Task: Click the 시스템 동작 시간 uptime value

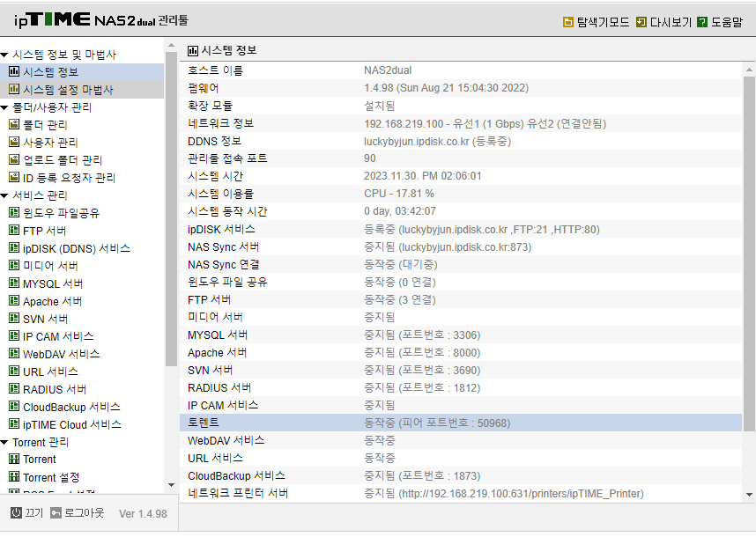Action: click(x=400, y=211)
